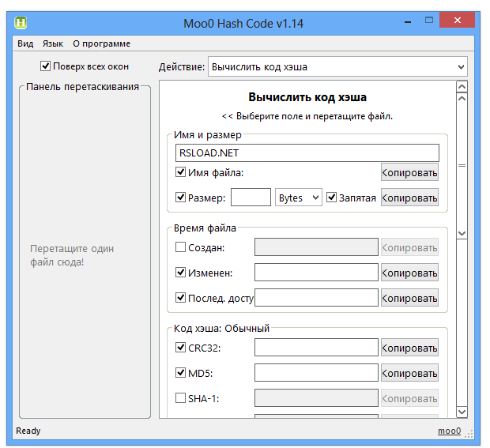Click Копировать in the Размер row
490x448 pixels.
point(409,197)
